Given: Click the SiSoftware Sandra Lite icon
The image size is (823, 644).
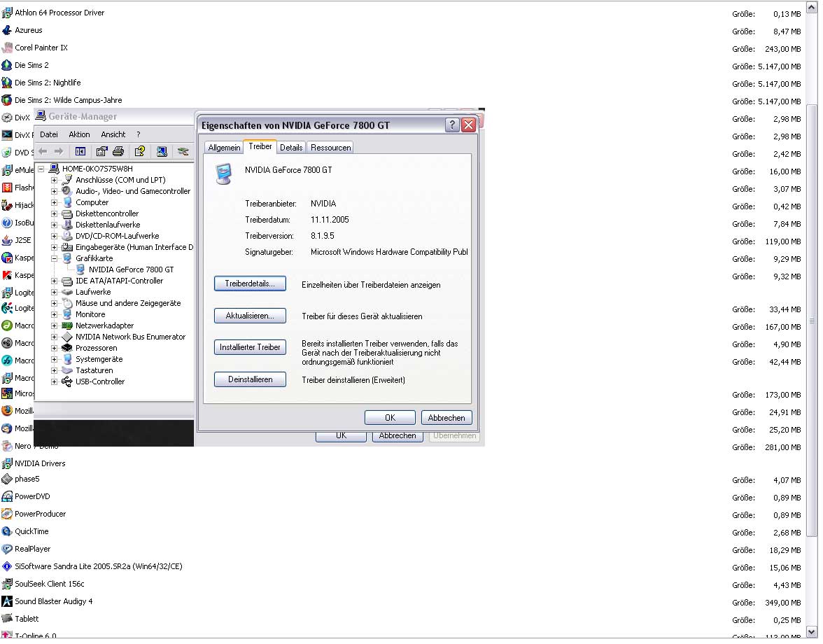Looking at the screenshot, I should [7, 567].
